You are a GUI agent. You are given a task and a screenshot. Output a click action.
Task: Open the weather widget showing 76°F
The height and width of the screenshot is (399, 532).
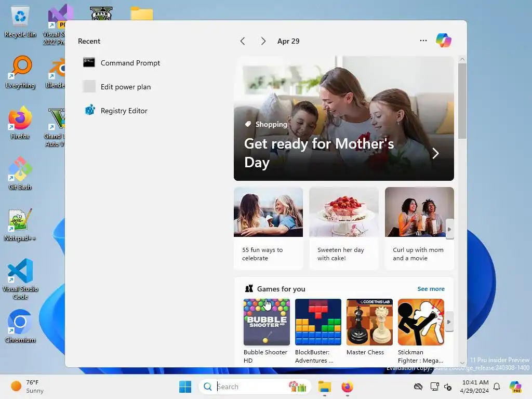pyautogui.click(x=28, y=387)
